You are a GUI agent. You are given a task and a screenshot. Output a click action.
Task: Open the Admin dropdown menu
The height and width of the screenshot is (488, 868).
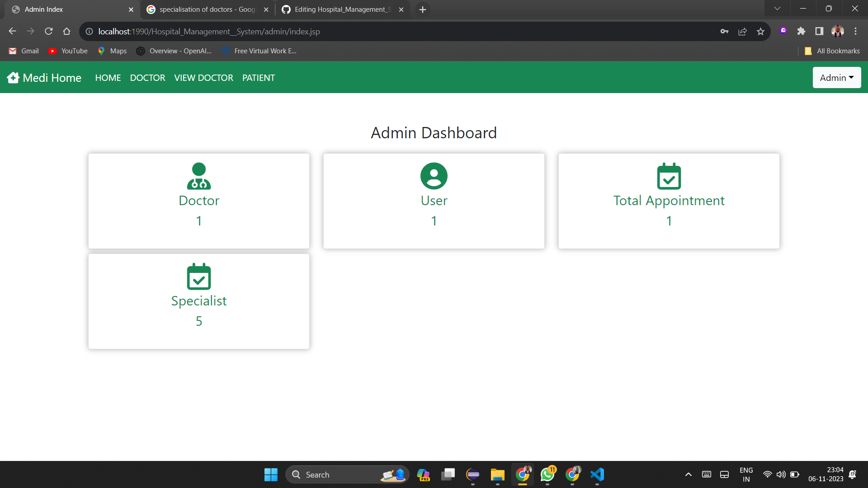tap(836, 77)
